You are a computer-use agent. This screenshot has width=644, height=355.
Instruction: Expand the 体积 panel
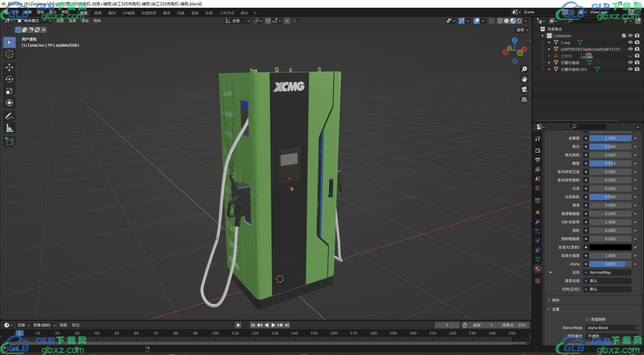coord(556,300)
